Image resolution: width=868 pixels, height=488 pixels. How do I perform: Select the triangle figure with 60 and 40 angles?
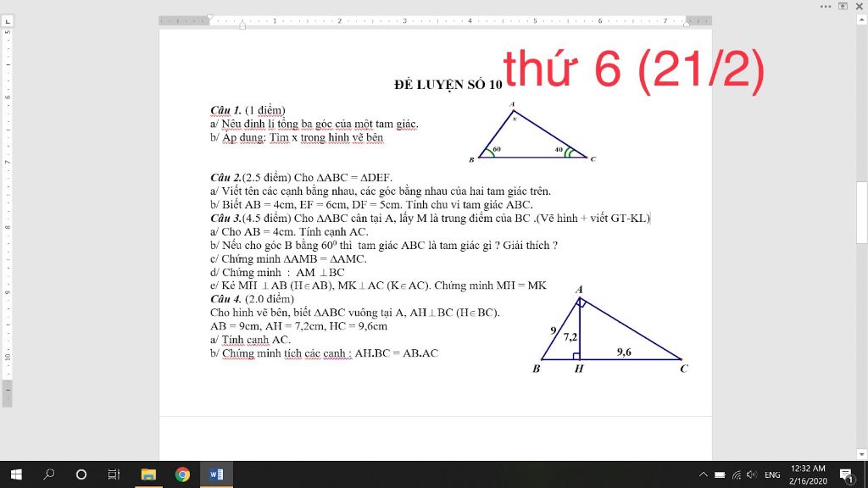(x=532, y=133)
